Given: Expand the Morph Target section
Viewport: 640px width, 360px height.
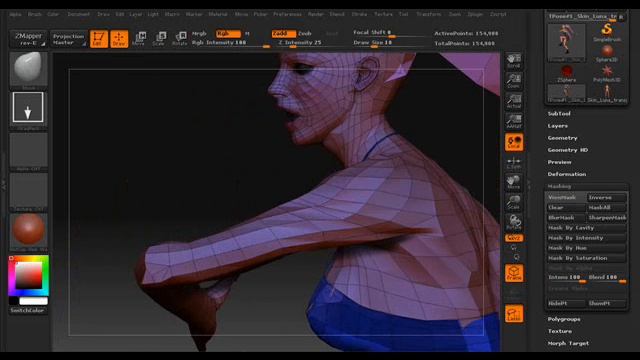Looking at the screenshot, I should [568, 343].
